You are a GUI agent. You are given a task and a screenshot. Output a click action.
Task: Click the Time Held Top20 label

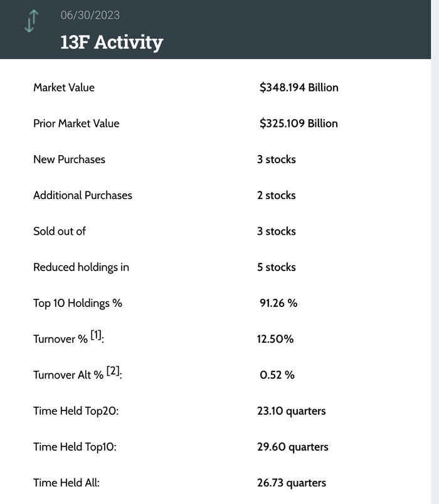coord(76,411)
